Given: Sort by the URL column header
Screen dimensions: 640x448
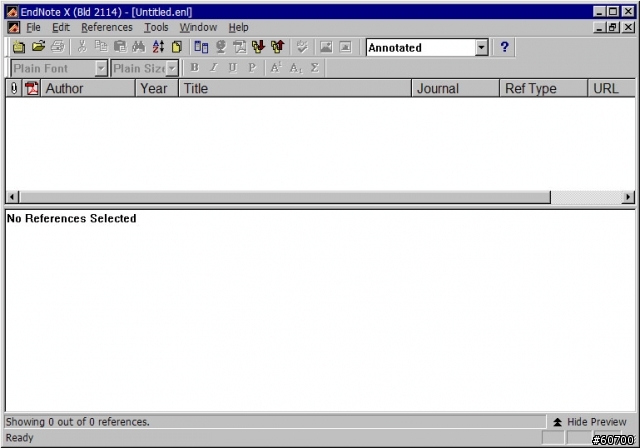Looking at the screenshot, I should [611, 88].
